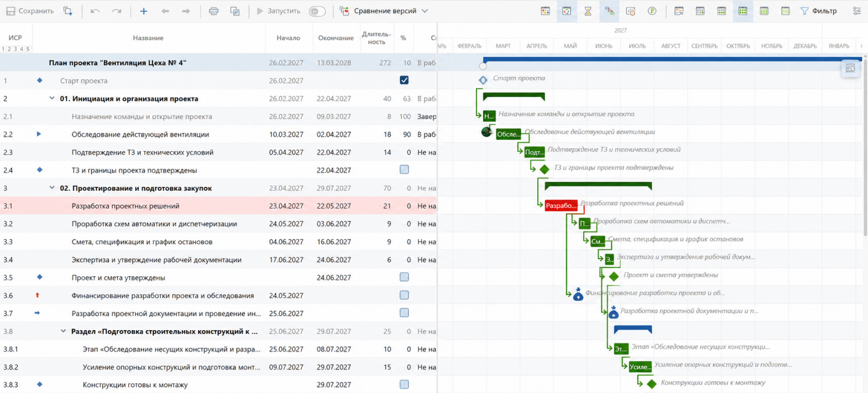Open the view settings sliders icon
Screen dimensions: 868x393
click(856, 11)
